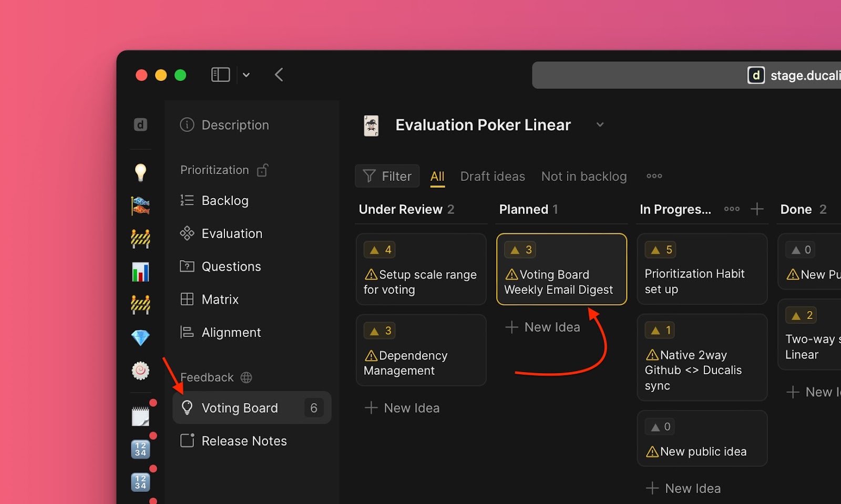This screenshot has height=504, width=841.
Task: Click the Prioritization unlock icon
Action: coord(263,170)
